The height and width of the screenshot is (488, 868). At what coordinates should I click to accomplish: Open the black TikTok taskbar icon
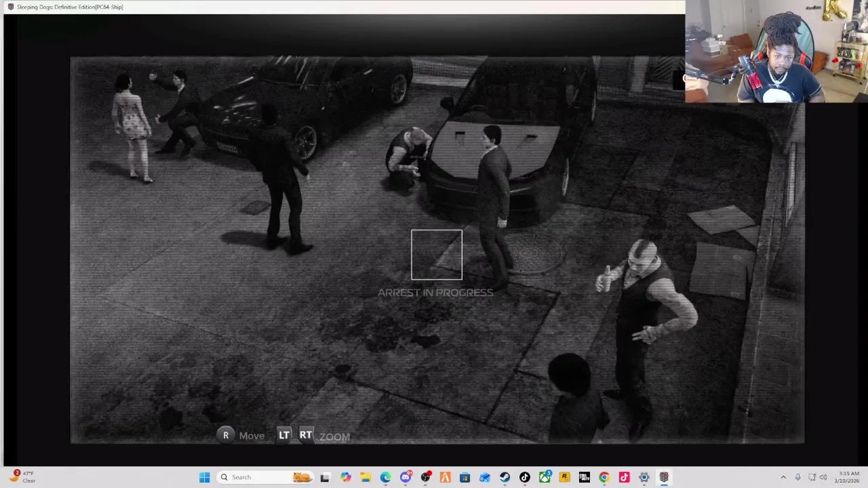[x=524, y=477]
